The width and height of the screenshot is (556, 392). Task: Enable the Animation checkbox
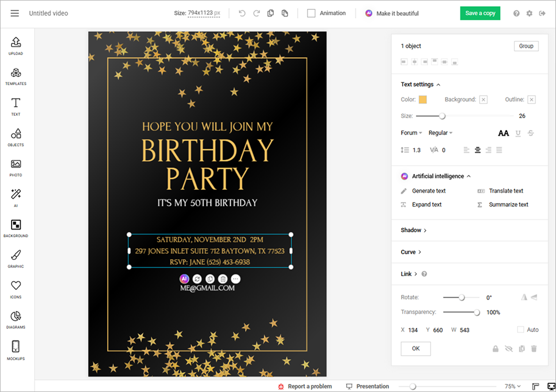click(x=311, y=13)
